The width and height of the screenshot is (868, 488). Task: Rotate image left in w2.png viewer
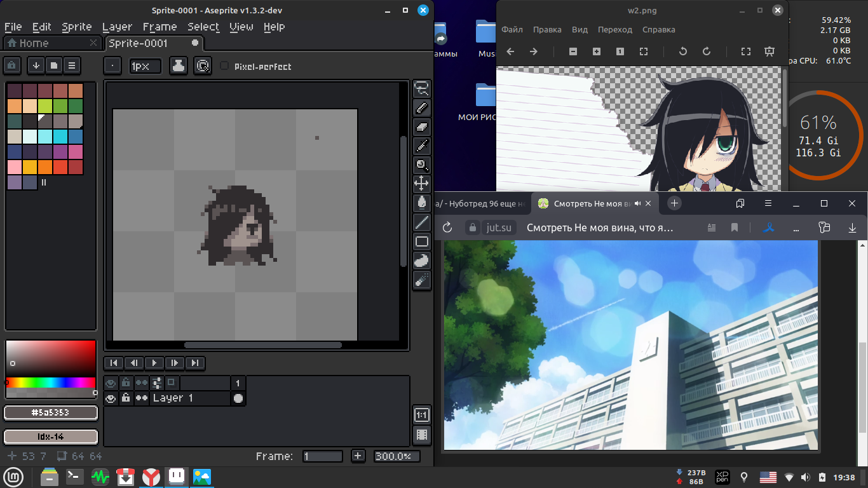683,51
